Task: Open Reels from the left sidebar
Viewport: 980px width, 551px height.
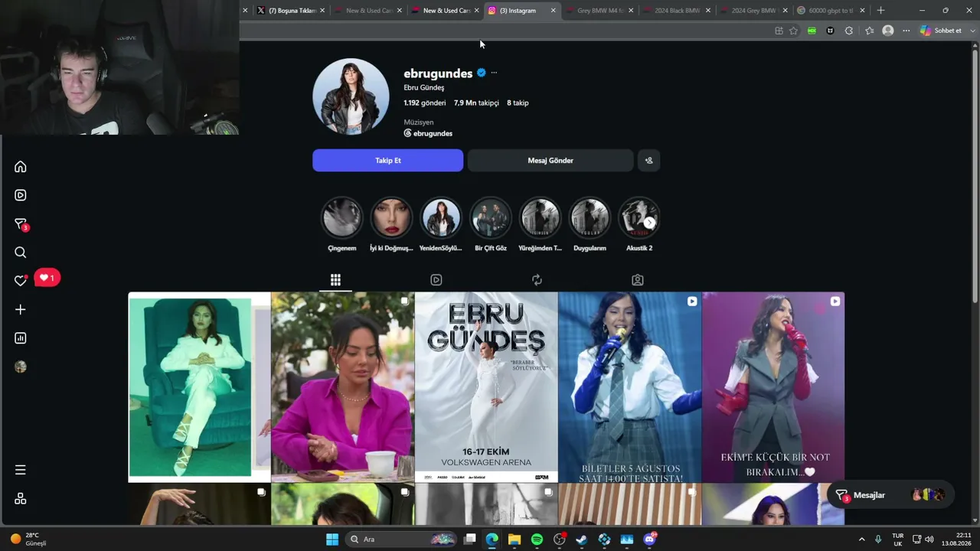Action: (21, 195)
